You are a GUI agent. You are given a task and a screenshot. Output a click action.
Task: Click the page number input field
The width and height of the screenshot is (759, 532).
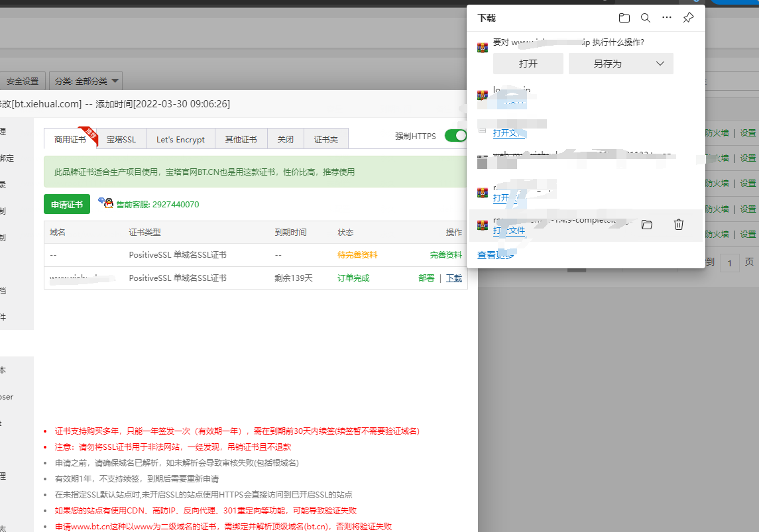(x=730, y=263)
